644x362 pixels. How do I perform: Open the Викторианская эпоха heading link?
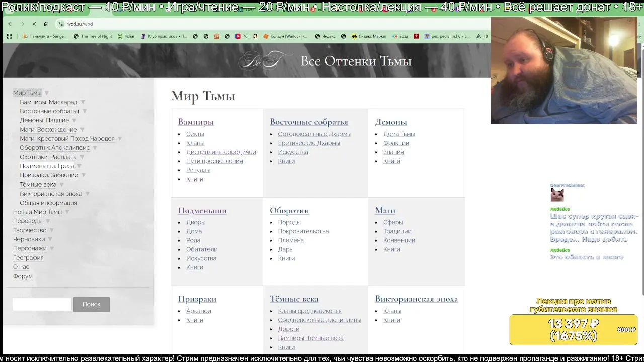pyautogui.click(x=417, y=299)
